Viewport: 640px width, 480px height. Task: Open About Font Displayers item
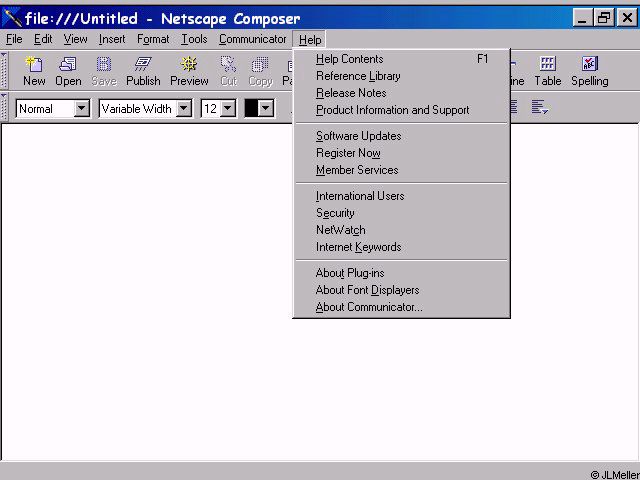point(402,290)
